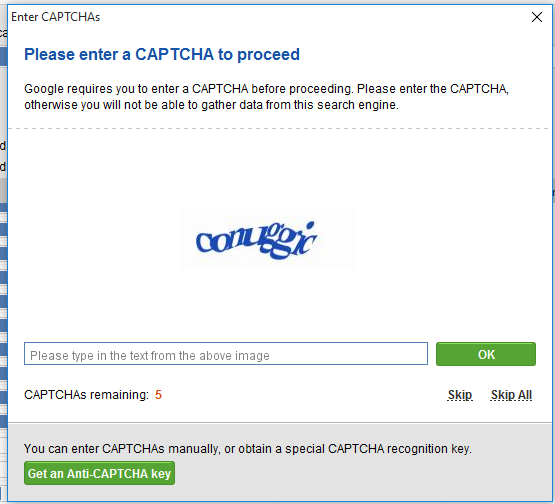This screenshot has height=504, width=555.
Task: Focus the CAPTCHA text input field
Action: 226,354
